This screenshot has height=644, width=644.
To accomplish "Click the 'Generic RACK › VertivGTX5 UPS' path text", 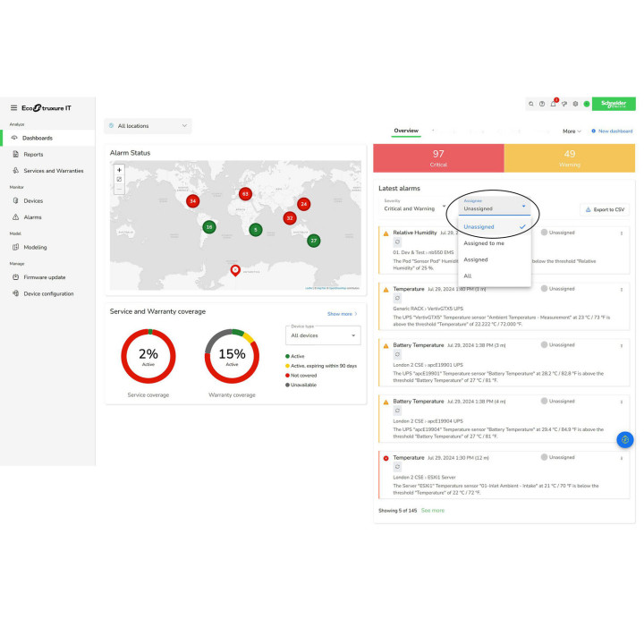I will tap(428, 309).
